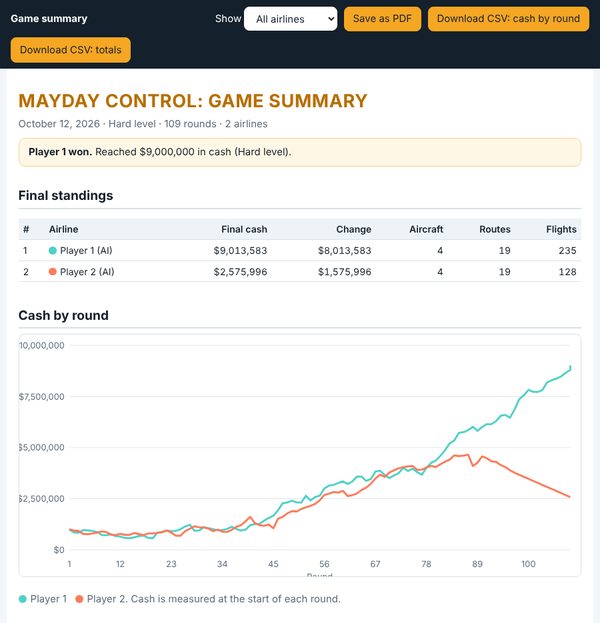The width and height of the screenshot is (600, 623).
Task: Click teal Player 1 legend marker
Action: [x=23, y=599]
